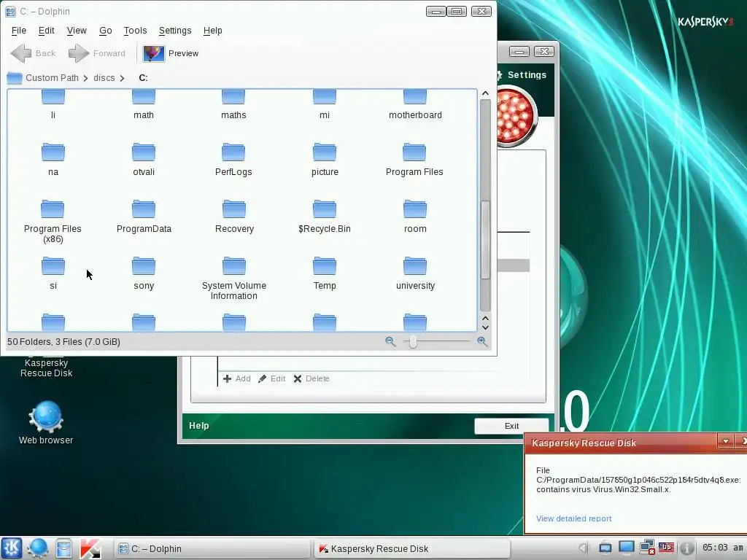Open the Temp folder
The image size is (747, 560).
tap(325, 274)
